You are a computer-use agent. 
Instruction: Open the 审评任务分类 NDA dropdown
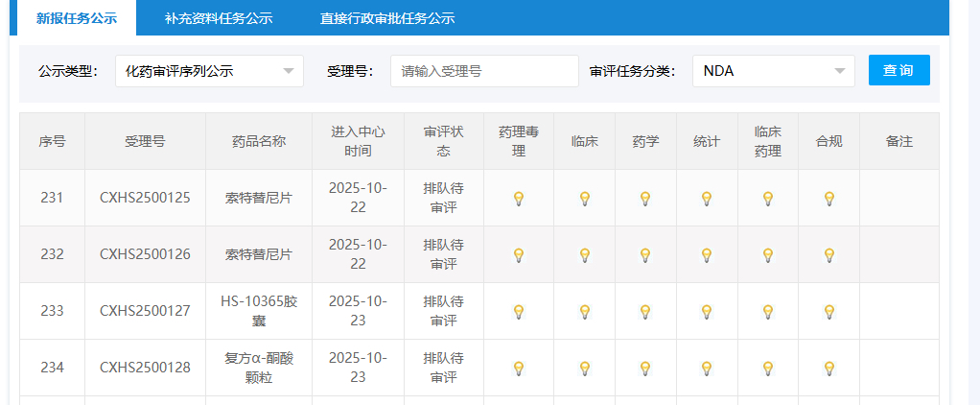774,71
